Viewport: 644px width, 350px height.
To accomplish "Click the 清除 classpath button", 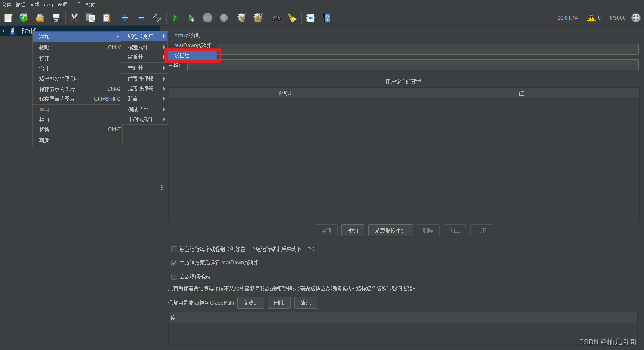I will [x=306, y=303].
